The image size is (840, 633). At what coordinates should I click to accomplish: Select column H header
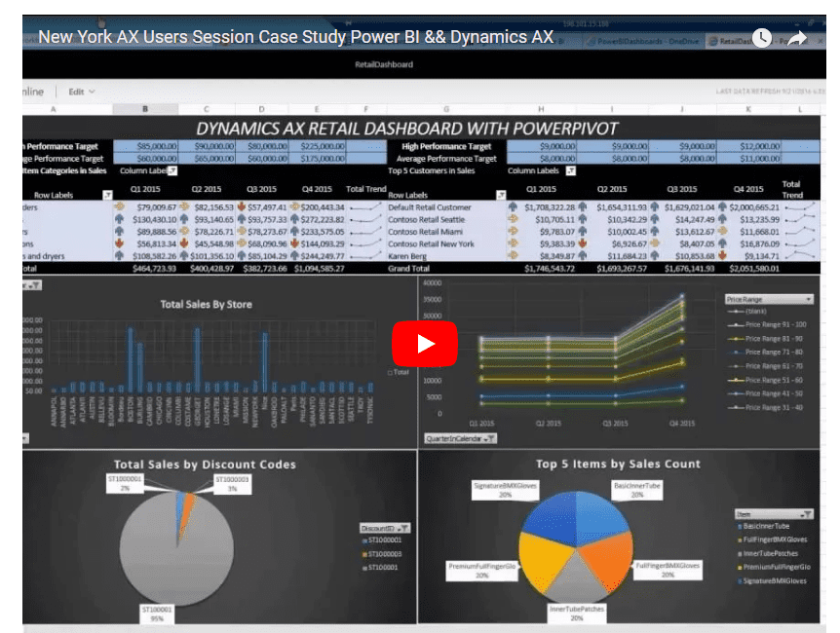pyautogui.click(x=541, y=109)
